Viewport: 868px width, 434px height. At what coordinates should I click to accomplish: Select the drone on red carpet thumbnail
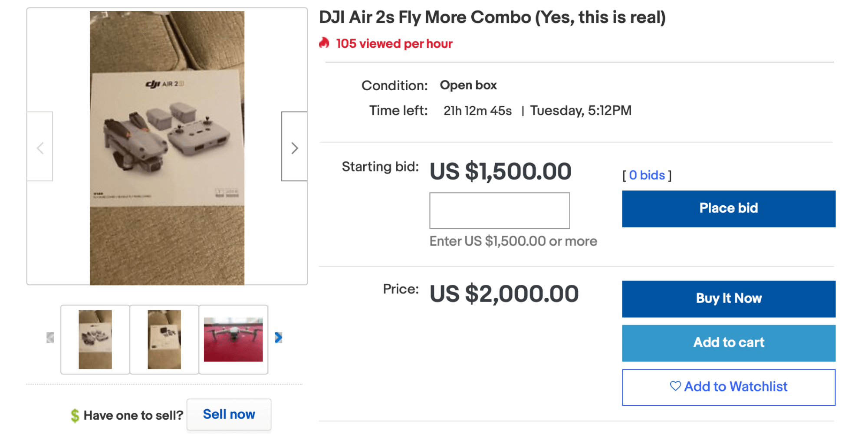pos(233,339)
